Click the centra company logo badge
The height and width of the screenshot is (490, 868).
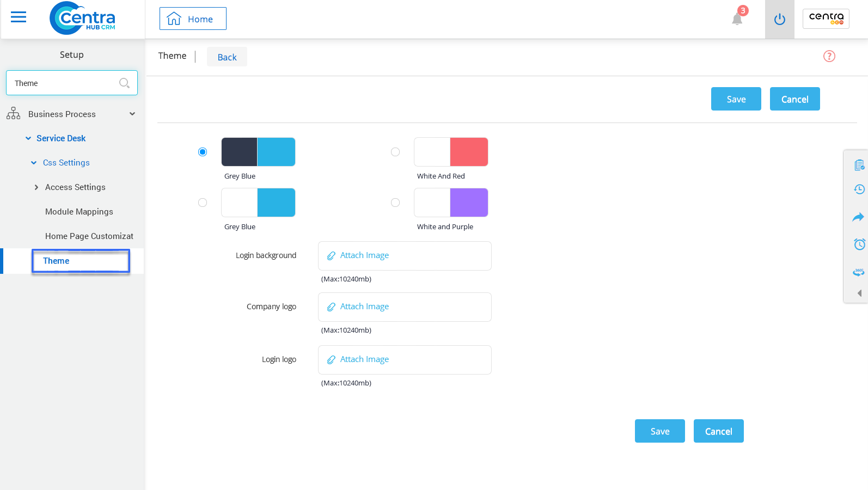pyautogui.click(x=826, y=19)
